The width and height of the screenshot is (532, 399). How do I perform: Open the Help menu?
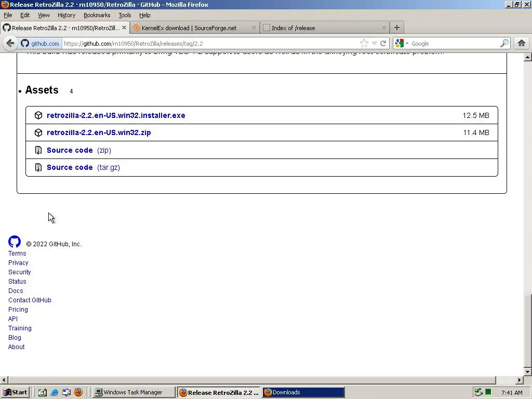tap(144, 15)
